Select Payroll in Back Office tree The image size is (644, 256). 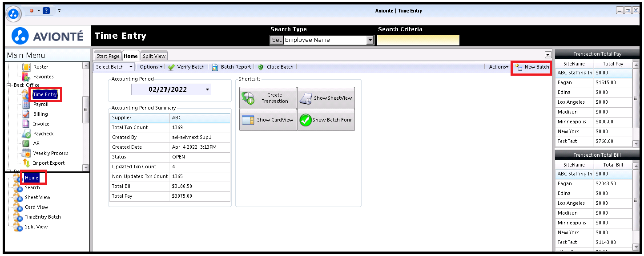tap(41, 104)
